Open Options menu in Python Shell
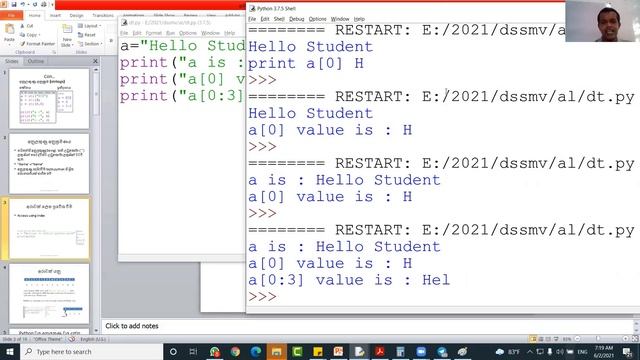 [318, 19]
